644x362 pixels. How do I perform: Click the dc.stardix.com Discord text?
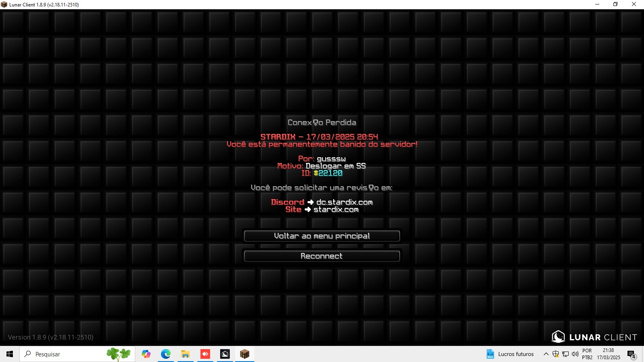(x=344, y=202)
